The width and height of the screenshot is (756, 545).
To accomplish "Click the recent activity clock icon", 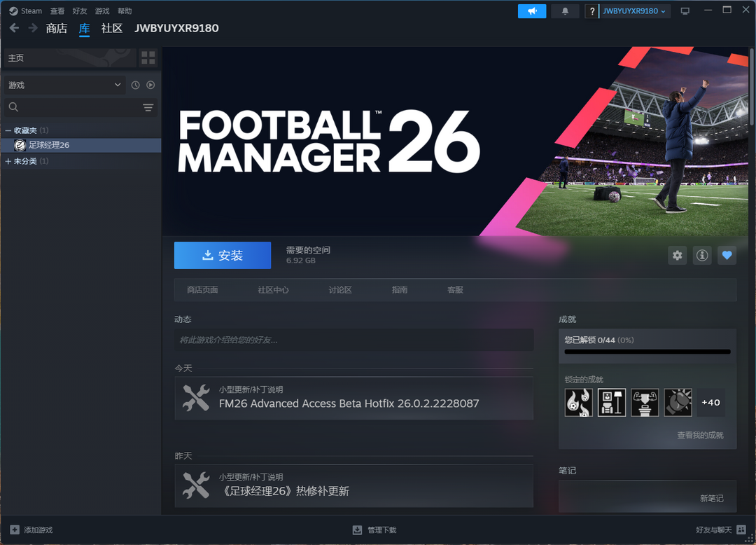I will tap(136, 85).
